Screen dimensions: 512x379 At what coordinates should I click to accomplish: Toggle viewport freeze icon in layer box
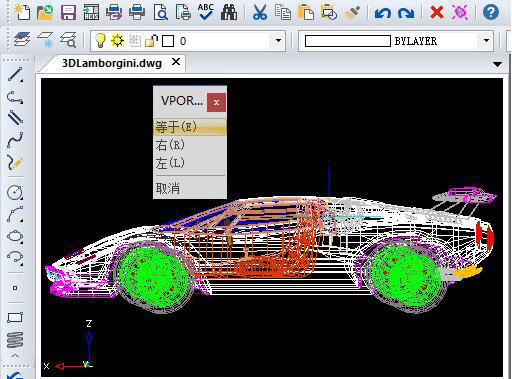tap(135, 41)
